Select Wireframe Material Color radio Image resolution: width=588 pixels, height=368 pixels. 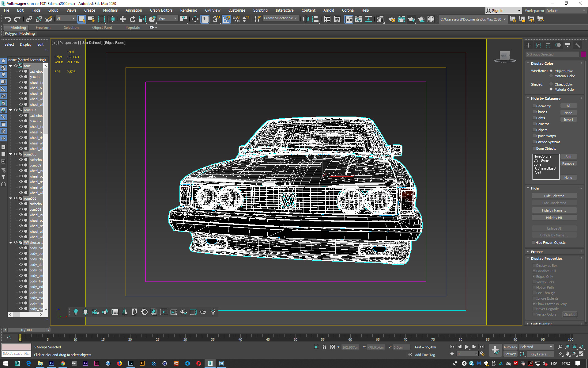coord(551,76)
